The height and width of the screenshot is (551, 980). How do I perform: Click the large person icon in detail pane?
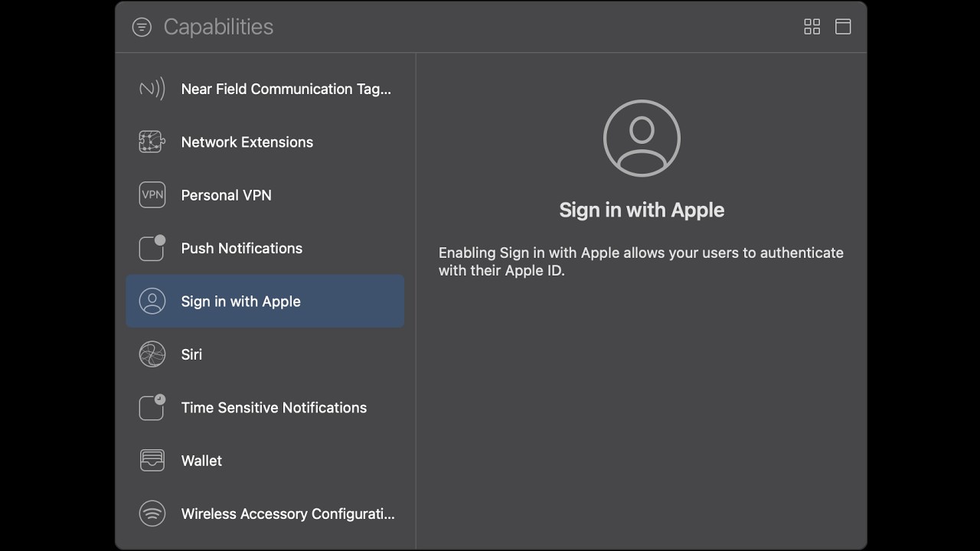point(642,139)
